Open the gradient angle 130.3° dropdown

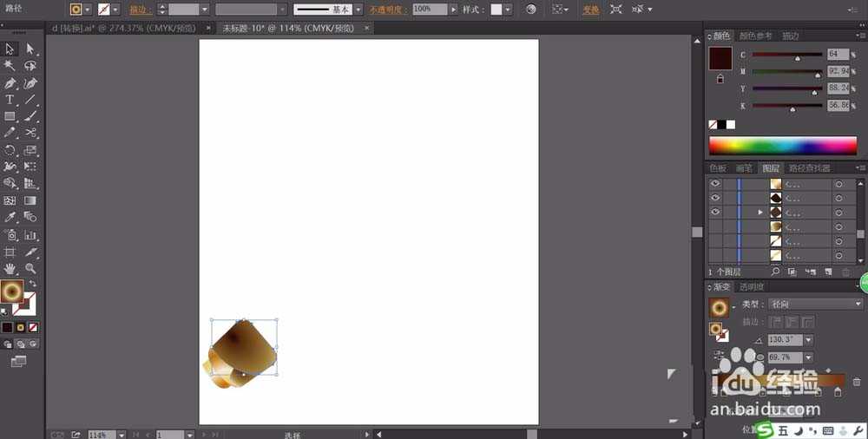pos(808,340)
